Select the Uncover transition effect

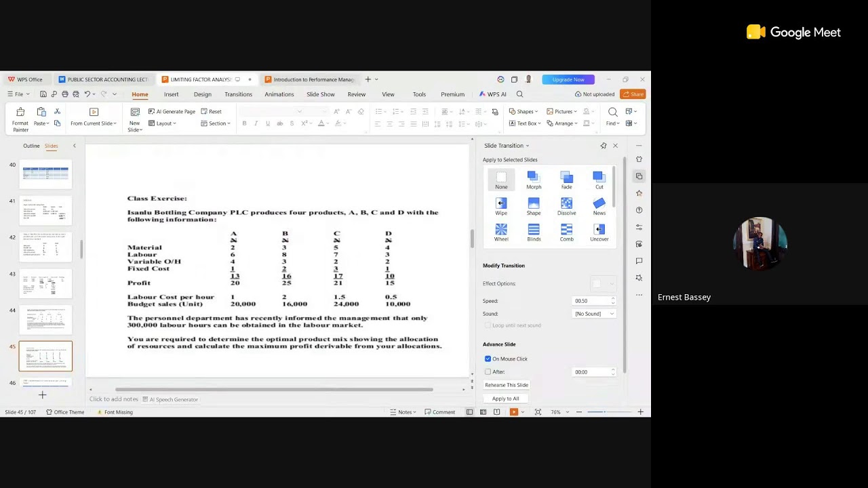tap(599, 232)
